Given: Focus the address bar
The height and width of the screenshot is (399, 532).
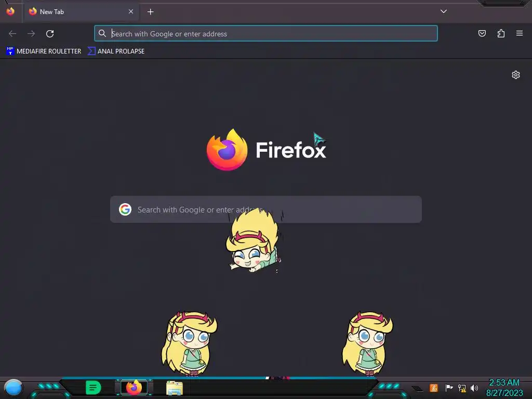Looking at the screenshot, I should 265,34.
